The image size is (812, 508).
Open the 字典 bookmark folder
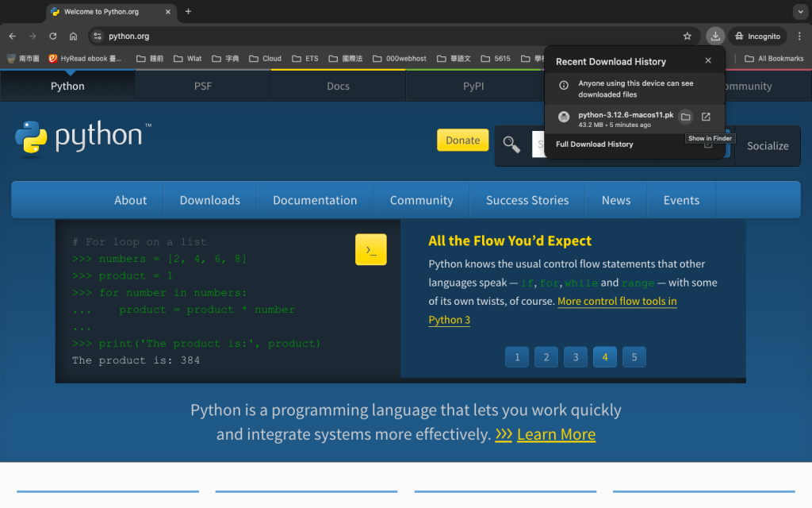pyautogui.click(x=226, y=59)
